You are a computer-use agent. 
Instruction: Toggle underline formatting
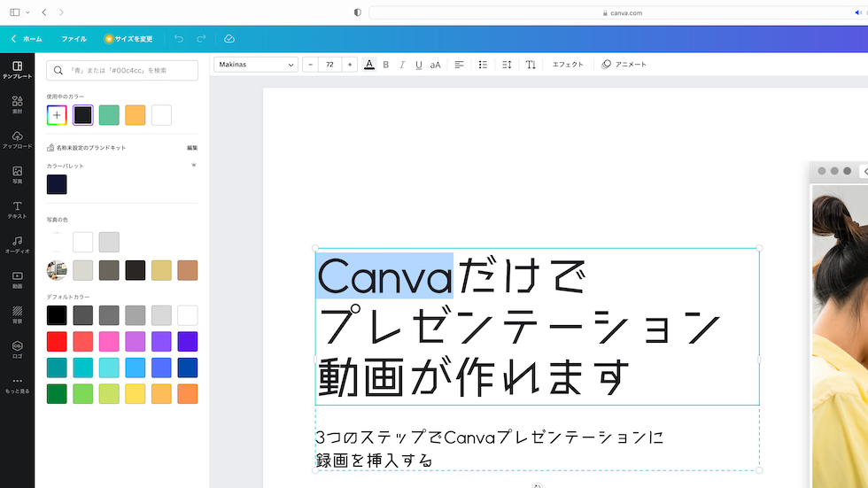pos(418,65)
